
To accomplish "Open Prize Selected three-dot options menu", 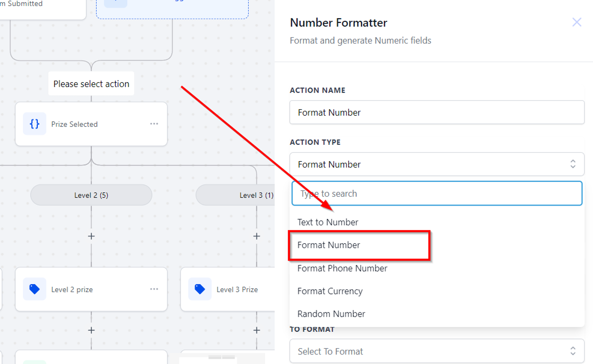I will click(x=154, y=124).
